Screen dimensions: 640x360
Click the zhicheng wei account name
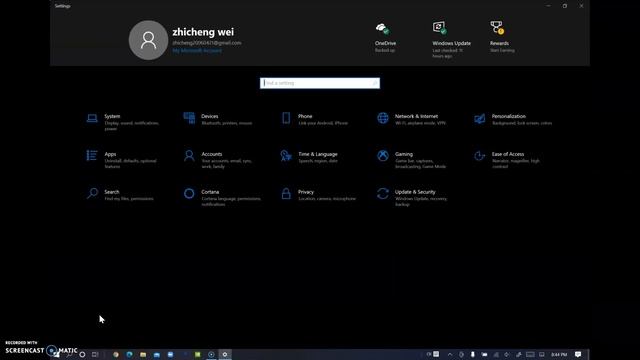[203, 32]
